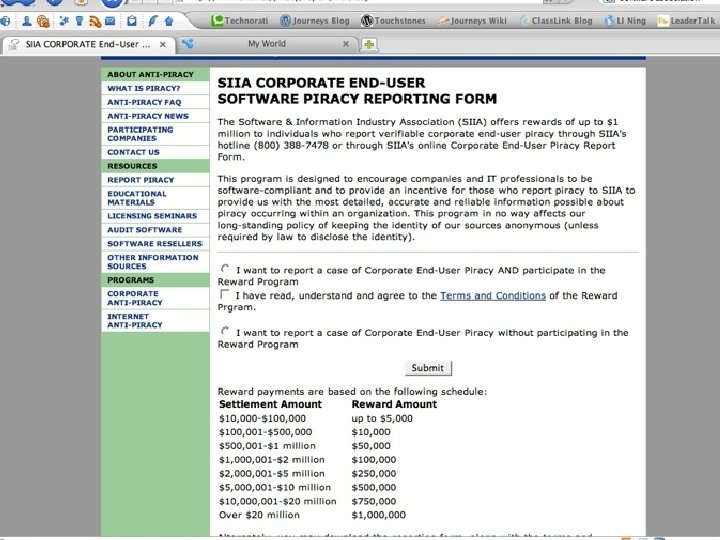The width and height of the screenshot is (720, 540).
Task: Close the SIIA CORPORATE End-User tab
Action: pos(163,45)
